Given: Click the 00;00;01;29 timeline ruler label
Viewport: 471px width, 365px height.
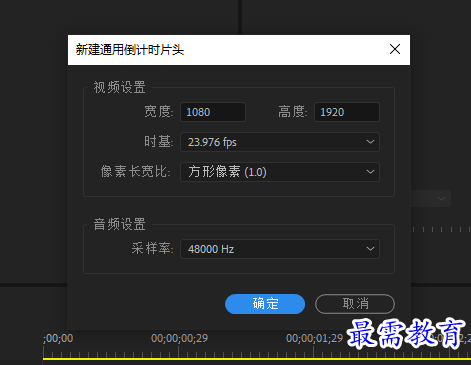Looking at the screenshot, I should tap(314, 338).
